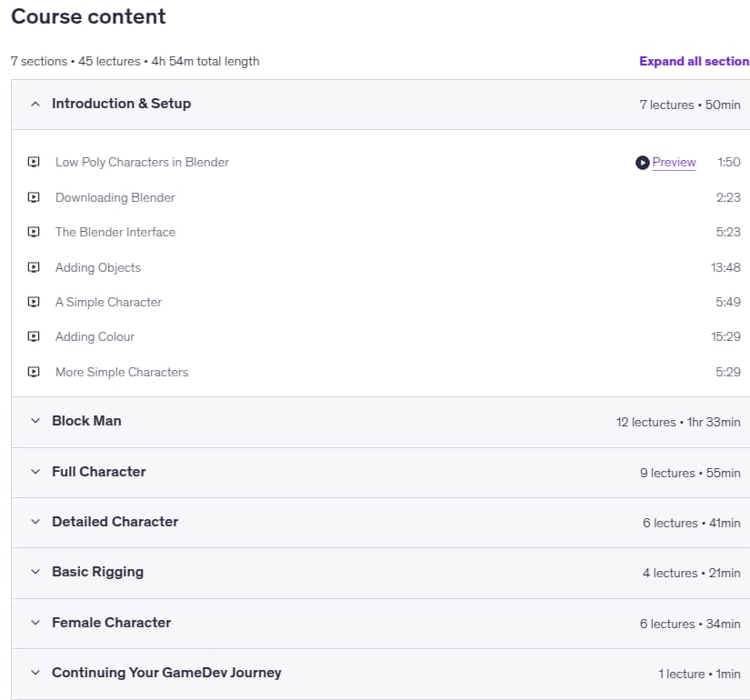Click video icon beside Adding Objects lecture

[34, 267]
